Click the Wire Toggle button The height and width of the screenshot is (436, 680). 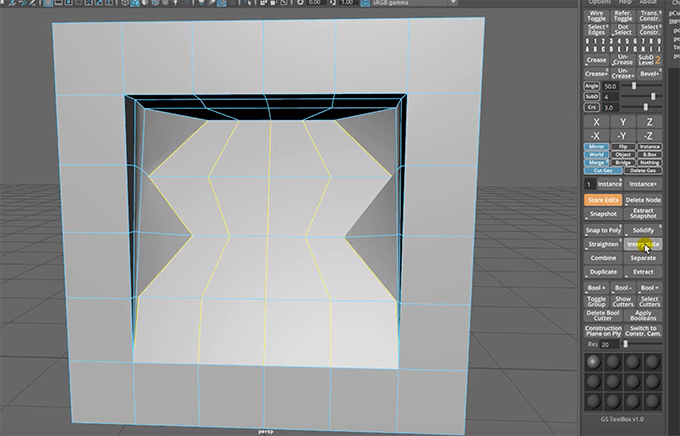pyautogui.click(x=596, y=16)
